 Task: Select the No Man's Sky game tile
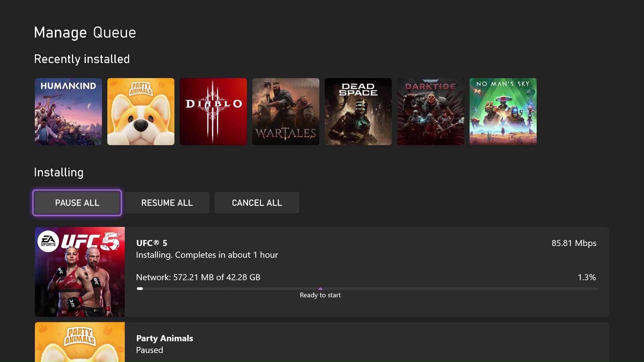click(x=503, y=112)
